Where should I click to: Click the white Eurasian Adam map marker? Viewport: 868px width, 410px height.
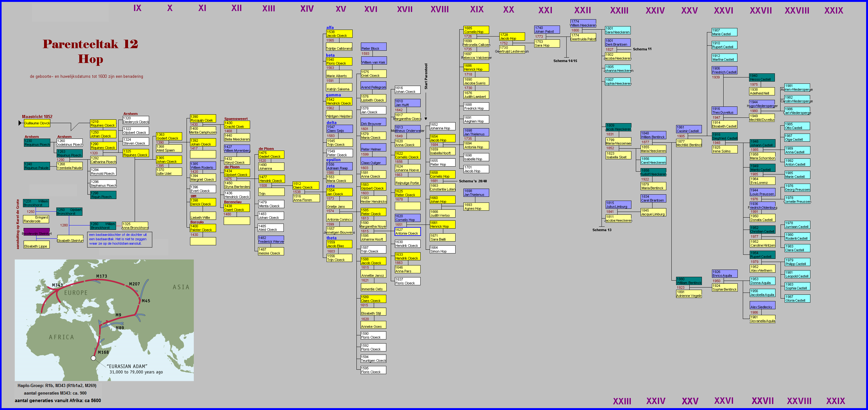click(93, 358)
